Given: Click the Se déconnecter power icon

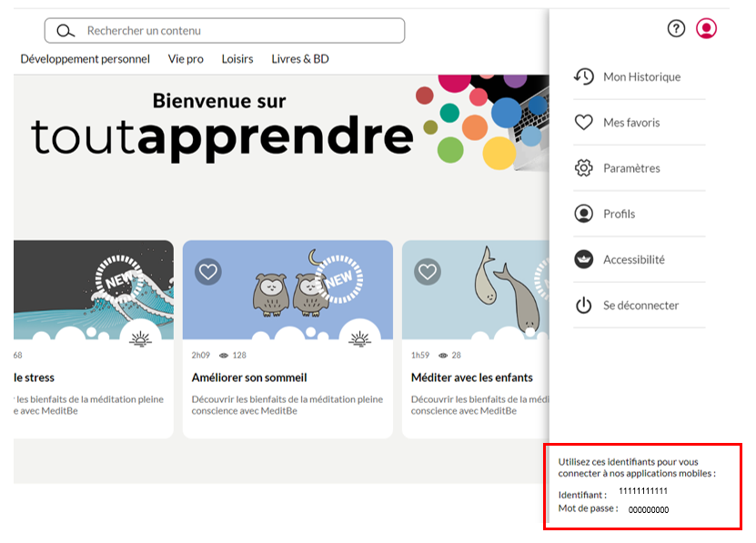Looking at the screenshot, I should click(584, 306).
